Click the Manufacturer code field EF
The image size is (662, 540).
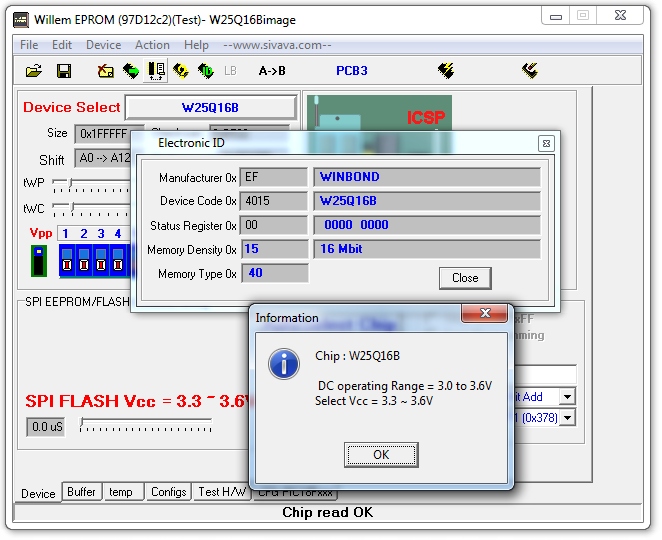point(274,177)
